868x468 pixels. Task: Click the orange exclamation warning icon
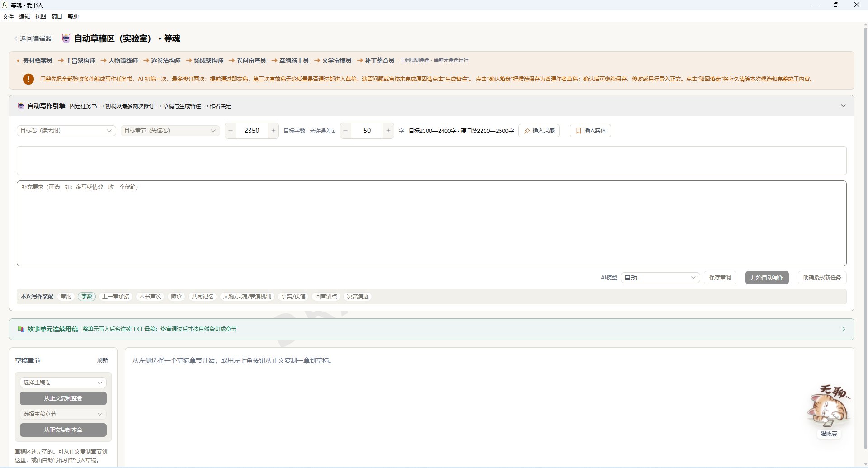pos(28,79)
